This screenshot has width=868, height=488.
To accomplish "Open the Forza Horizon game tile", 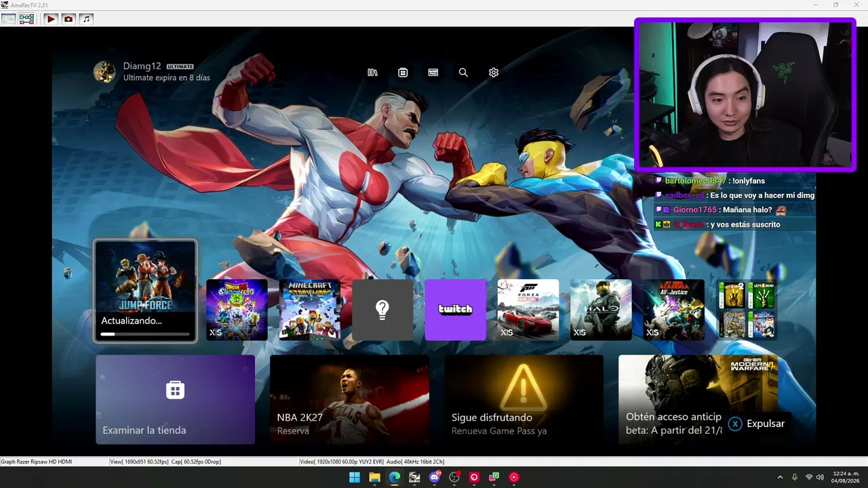I will tap(528, 310).
